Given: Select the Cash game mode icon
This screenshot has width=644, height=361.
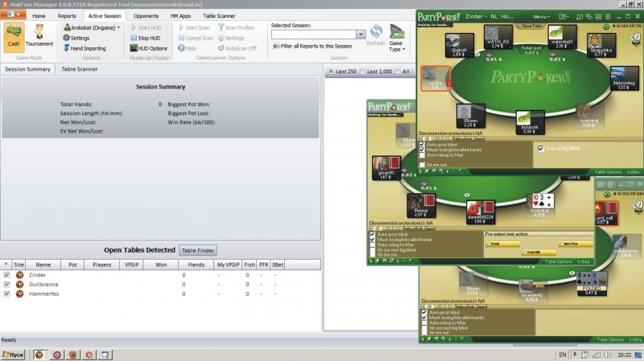Looking at the screenshot, I should point(14,37).
